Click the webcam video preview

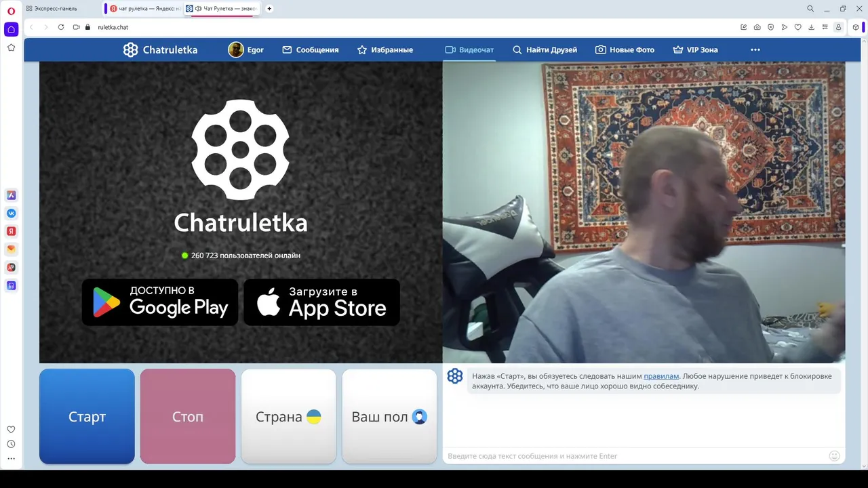[x=644, y=213]
